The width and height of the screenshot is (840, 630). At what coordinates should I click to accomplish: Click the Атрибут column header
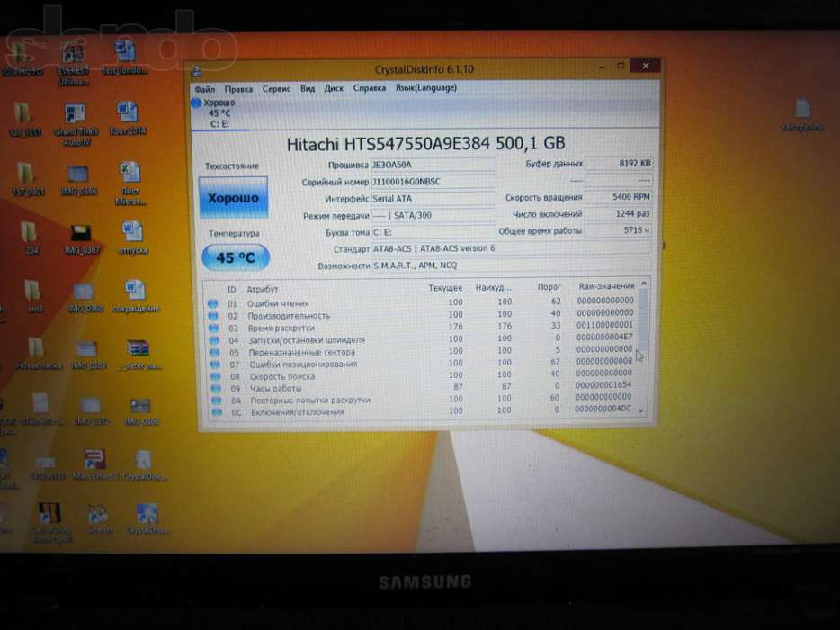pos(263,290)
